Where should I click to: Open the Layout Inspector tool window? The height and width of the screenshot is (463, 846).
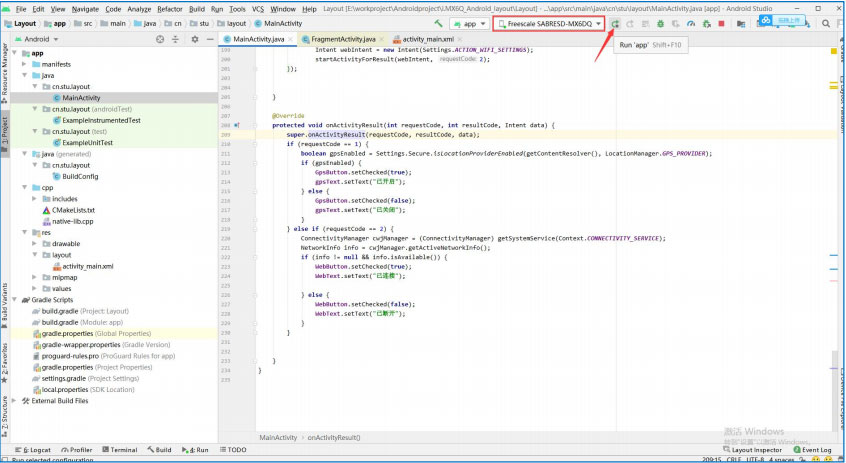point(752,450)
